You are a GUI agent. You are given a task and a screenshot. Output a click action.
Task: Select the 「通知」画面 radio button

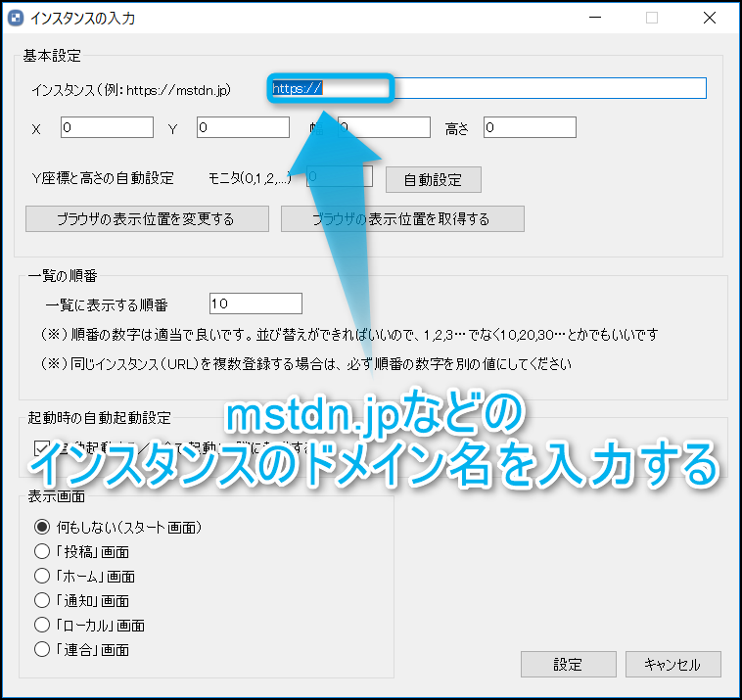[x=42, y=600]
